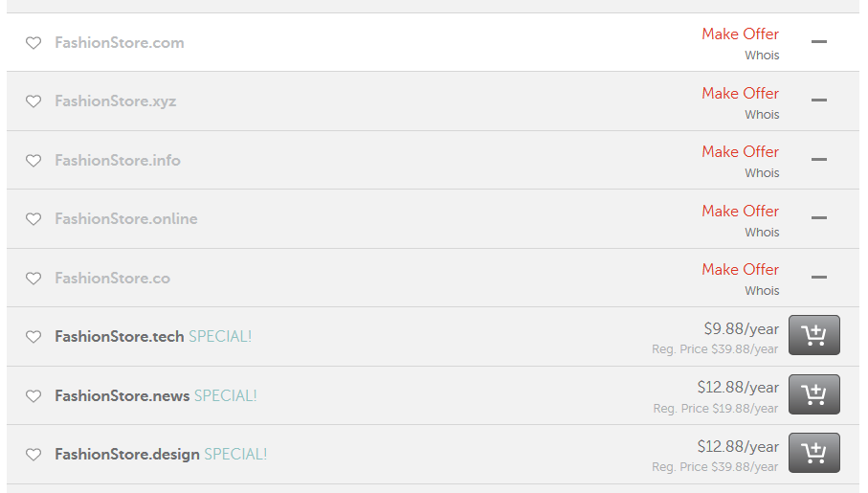The height and width of the screenshot is (493, 868).
Task: Click the dash icon for FashionStore.info
Action: [819, 160]
